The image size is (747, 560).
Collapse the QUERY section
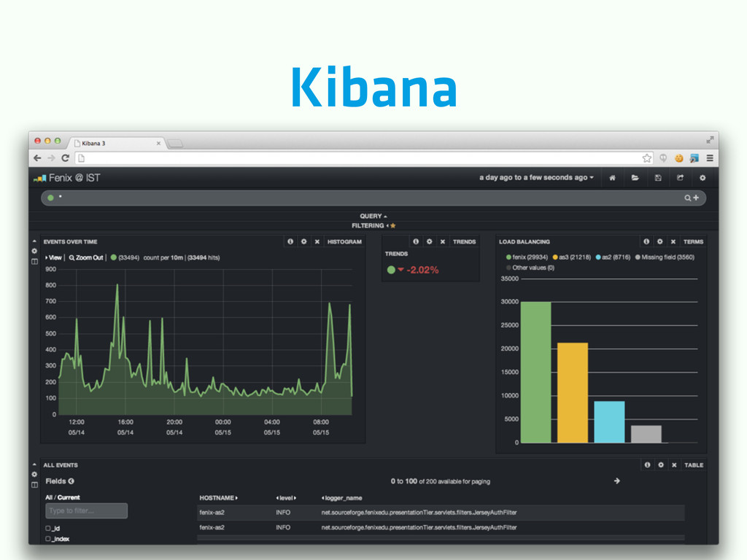[x=373, y=216]
